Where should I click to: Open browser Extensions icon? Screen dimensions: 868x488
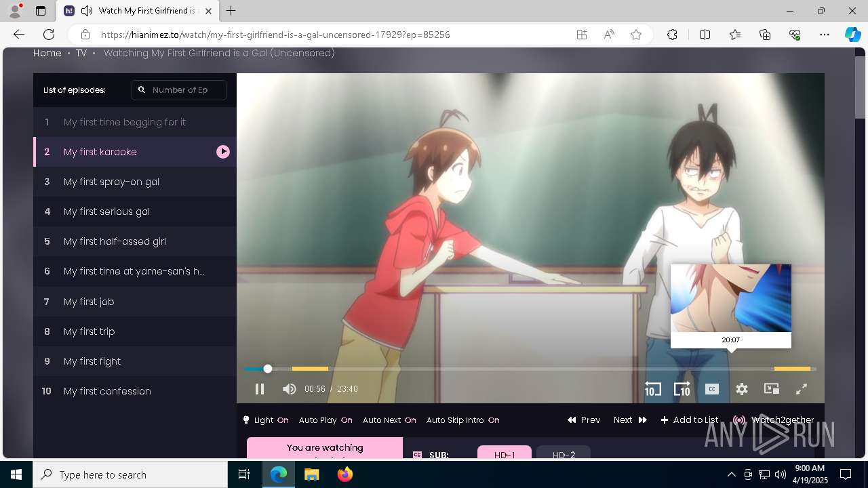pyautogui.click(x=672, y=35)
